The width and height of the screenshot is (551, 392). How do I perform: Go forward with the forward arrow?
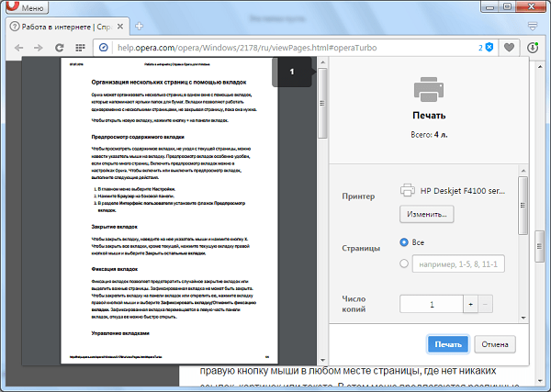coord(39,48)
